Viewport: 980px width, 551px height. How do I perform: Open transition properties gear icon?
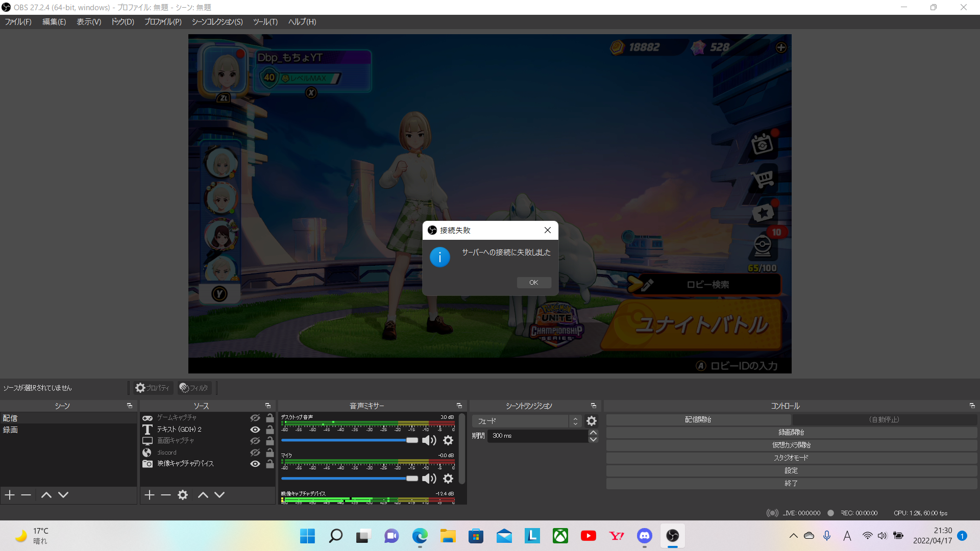point(592,421)
